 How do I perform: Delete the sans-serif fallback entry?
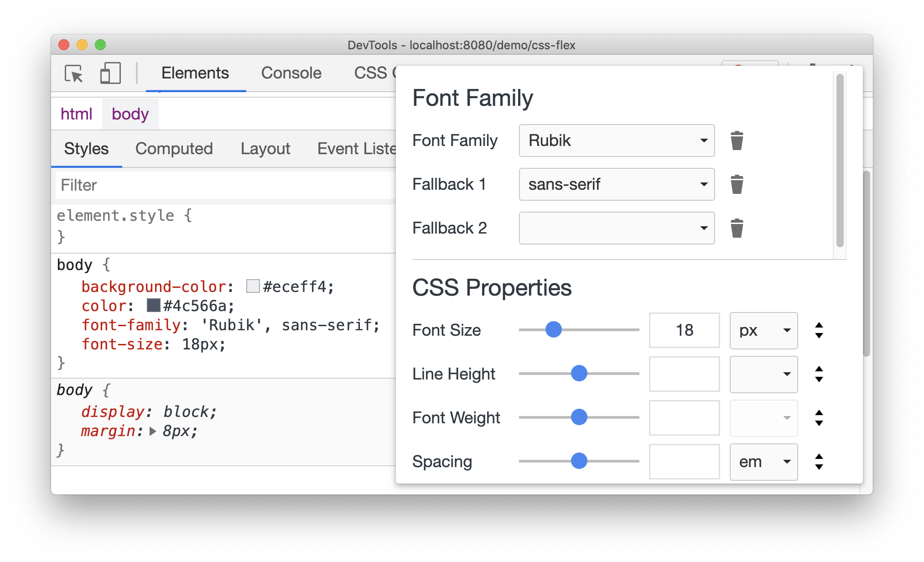click(x=737, y=184)
